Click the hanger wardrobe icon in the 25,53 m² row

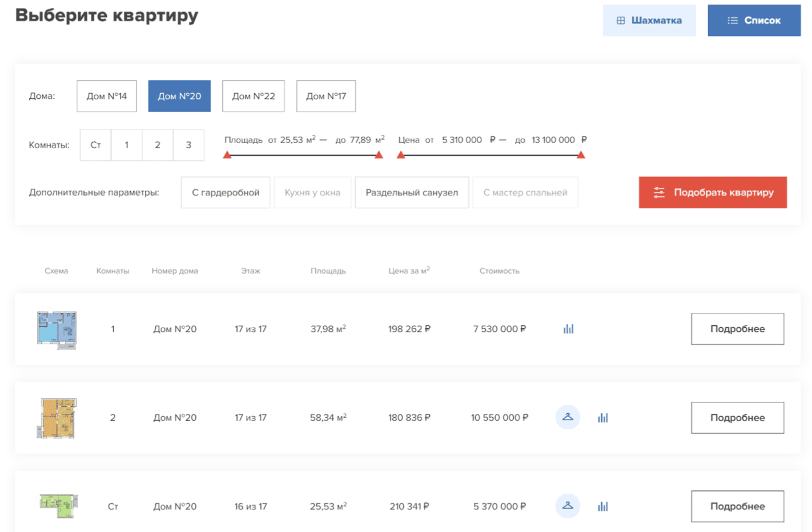pyautogui.click(x=568, y=506)
